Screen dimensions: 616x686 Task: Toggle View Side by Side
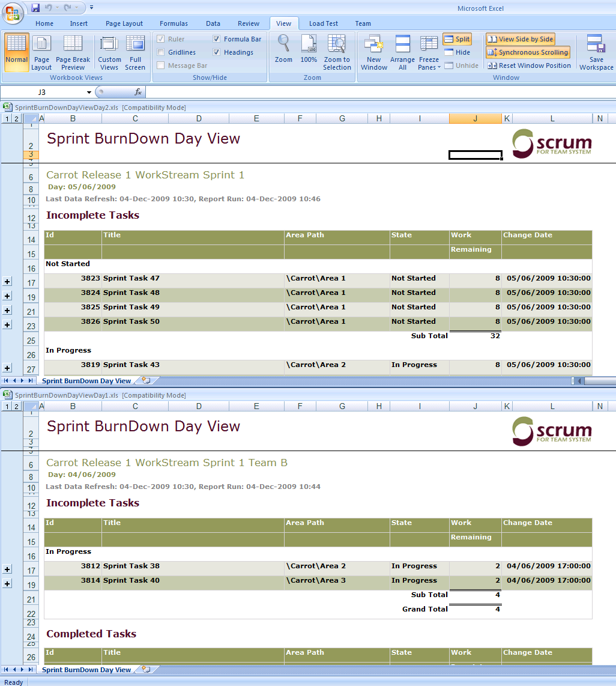(521, 39)
